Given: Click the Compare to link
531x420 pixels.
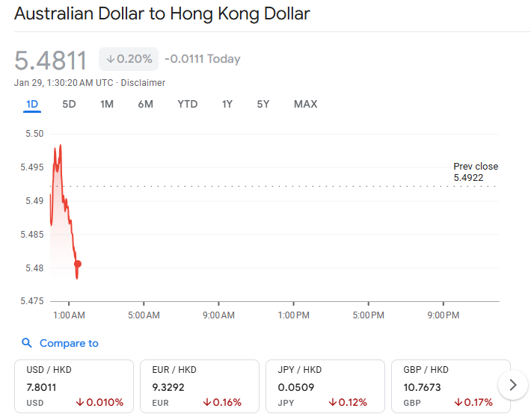Looking at the screenshot, I should 69,343.
